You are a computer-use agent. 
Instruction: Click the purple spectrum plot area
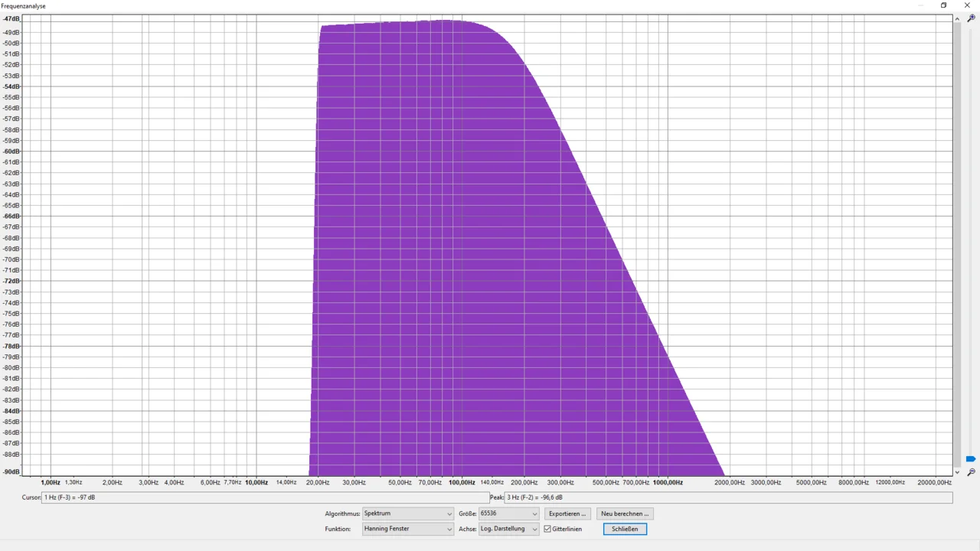point(459,268)
